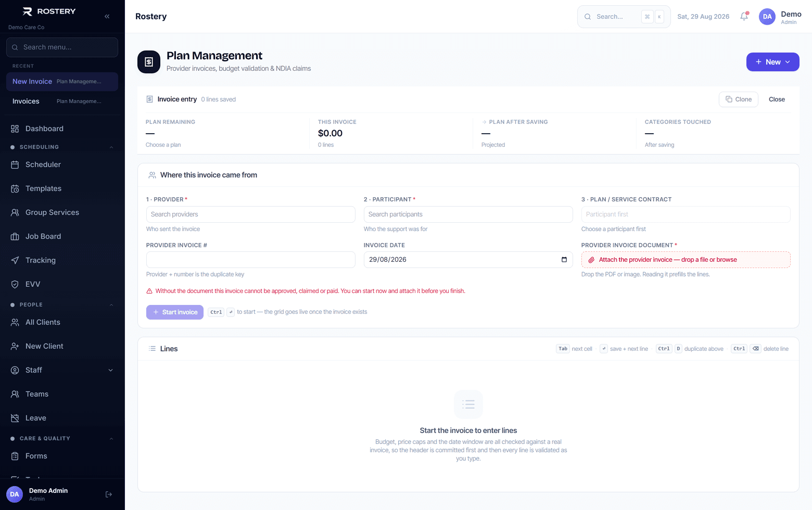812x510 pixels.
Task: Collapse the Scheduling section
Action: coord(111,147)
